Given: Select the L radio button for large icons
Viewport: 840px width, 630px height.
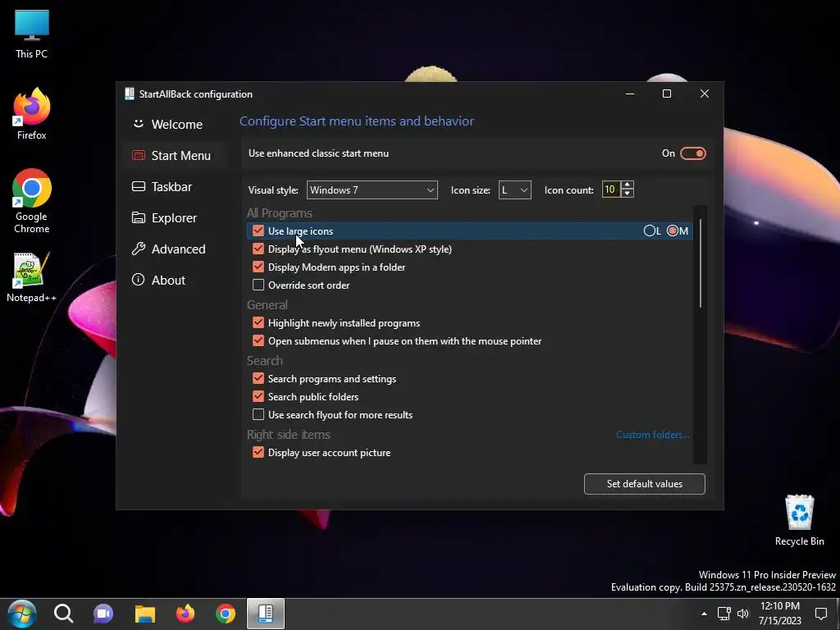Looking at the screenshot, I should 650,231.
